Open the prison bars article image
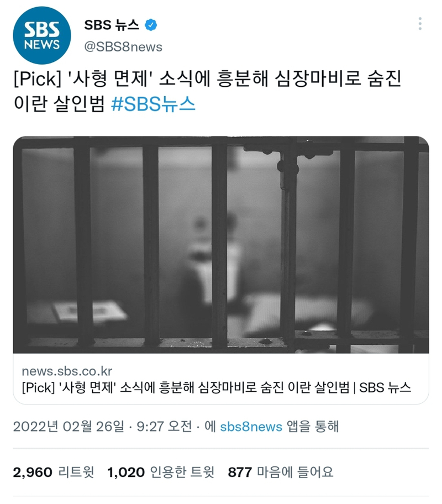 click(x=221, y=245)
